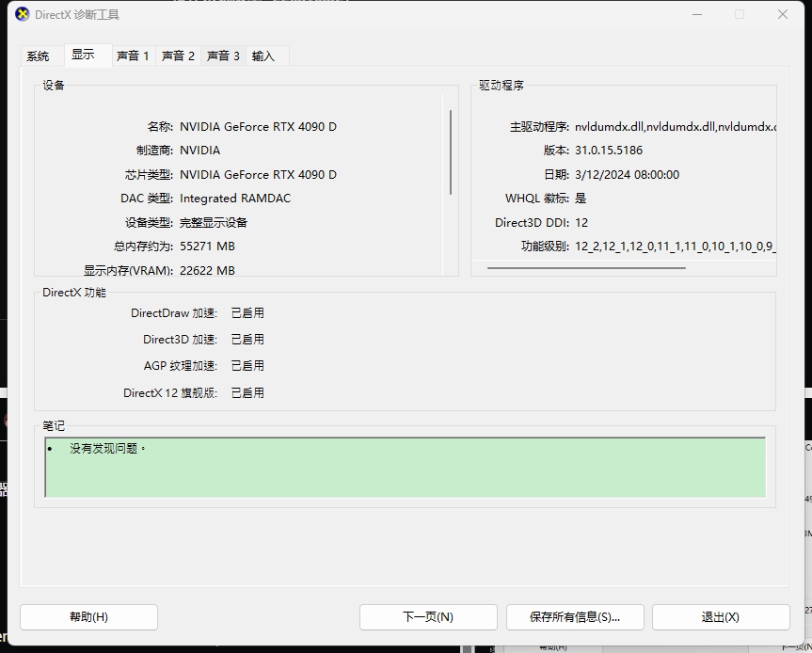Click chip type value in 芯片类型 row
This screenshot has height=653, width=812.
pyautogui.click(x=258, y=174)
